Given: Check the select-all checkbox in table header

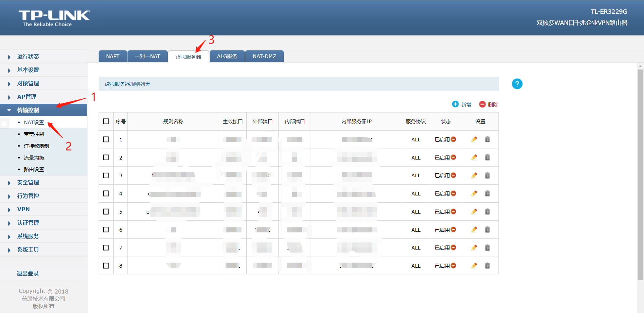Looking at the screenshot, I should click(106, 121).
